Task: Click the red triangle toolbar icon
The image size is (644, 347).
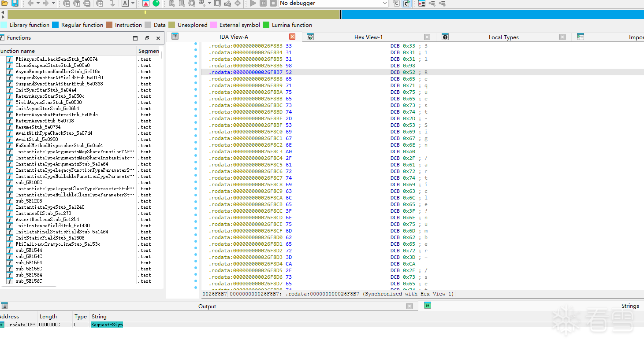Action: (x=146, y=4)
